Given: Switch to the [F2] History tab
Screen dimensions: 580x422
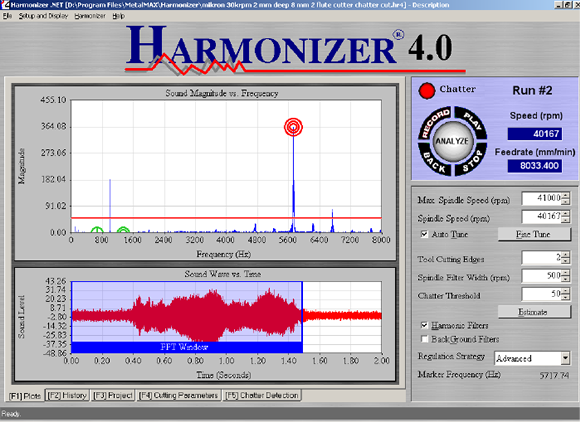Looking at the screenshot, I should coord(67,395).
